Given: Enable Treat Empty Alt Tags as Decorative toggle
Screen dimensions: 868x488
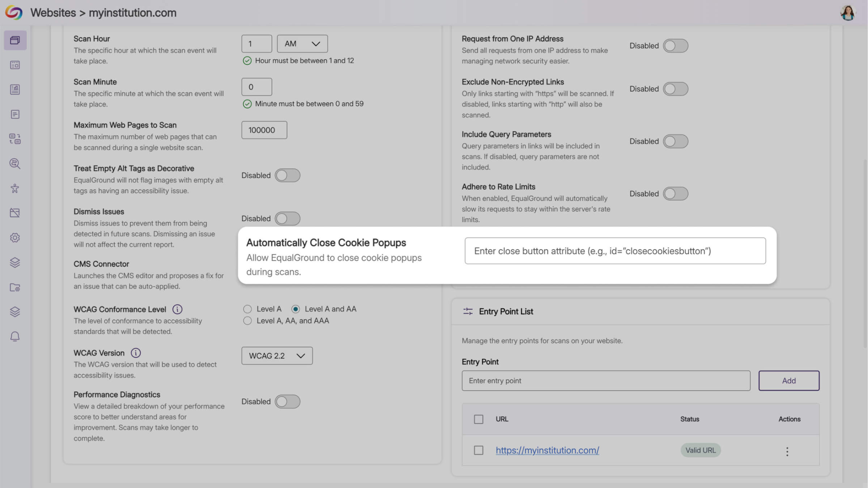Looking at the screenshot, I should pyautogui.click(x=287, y=175).
